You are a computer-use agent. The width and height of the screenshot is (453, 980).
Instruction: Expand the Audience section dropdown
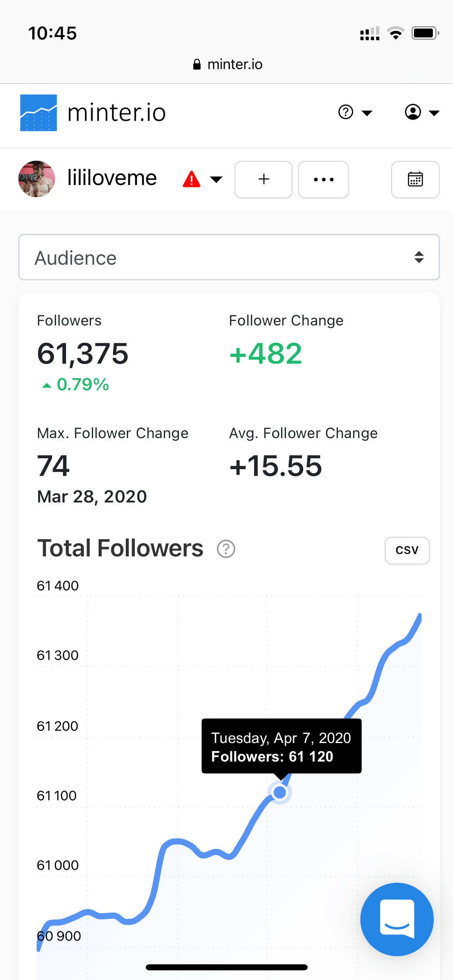pyautogui.click(x=229, y=257)
